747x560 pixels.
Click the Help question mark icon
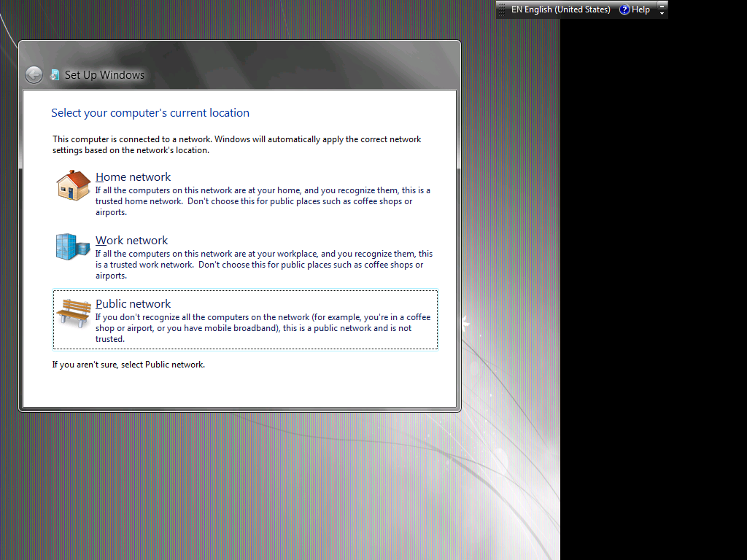[x=624, y=9]
